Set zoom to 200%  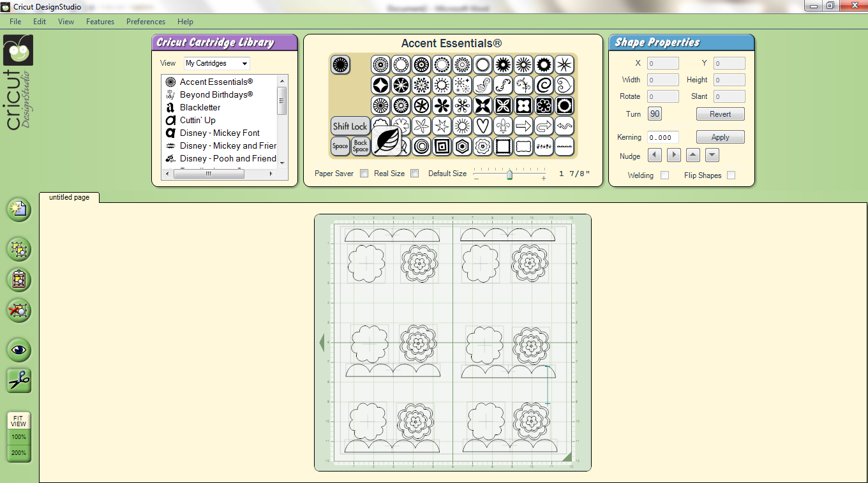[19, 453]
